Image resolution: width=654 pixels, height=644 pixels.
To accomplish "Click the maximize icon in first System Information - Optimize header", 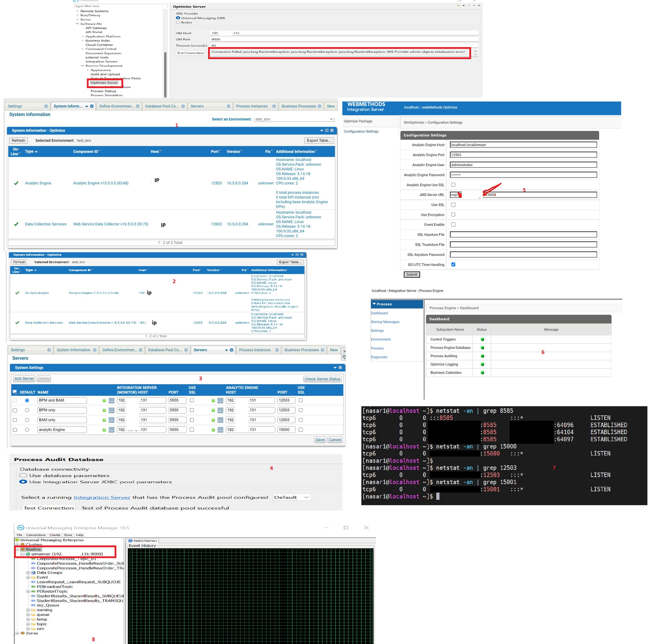I will coord(332,130).
